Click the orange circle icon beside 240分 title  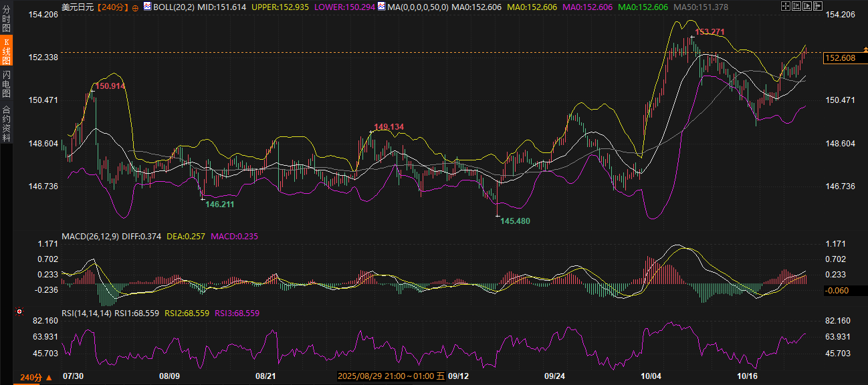(135, 7)
